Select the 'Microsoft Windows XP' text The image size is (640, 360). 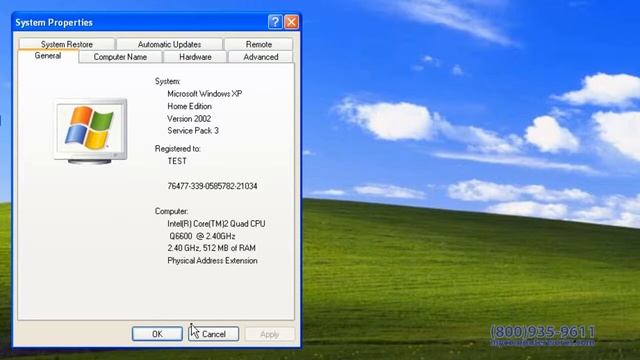coord(204,94)
